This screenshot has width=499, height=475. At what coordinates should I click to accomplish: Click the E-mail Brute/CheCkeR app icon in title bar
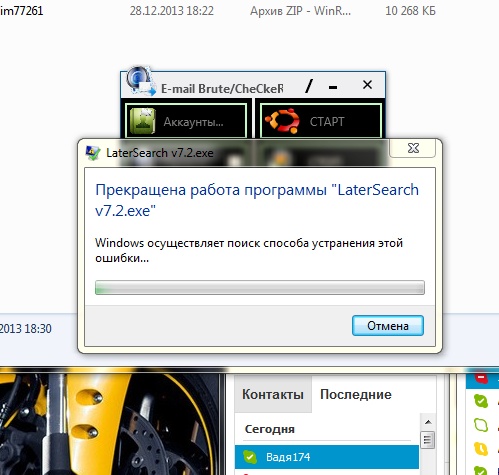pos(141,81)
